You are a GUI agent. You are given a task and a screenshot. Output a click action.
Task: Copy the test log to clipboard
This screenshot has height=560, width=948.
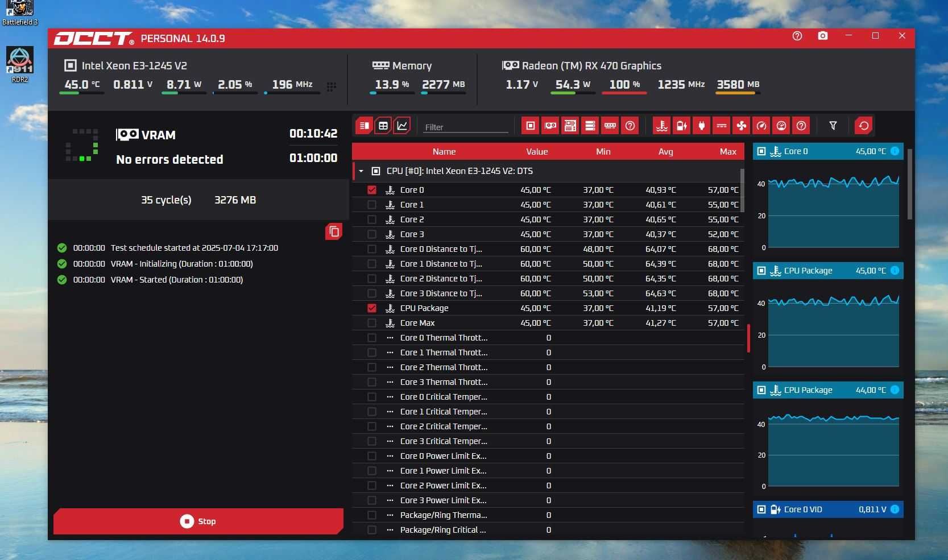click(x=334, y=231)
